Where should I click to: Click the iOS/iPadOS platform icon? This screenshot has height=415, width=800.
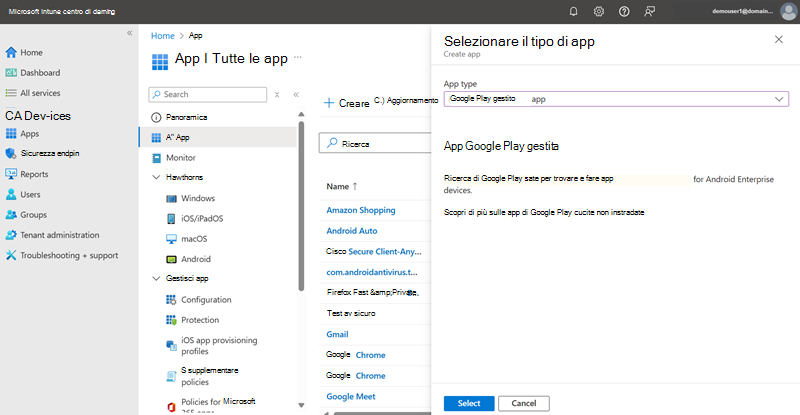coord(171,218)
